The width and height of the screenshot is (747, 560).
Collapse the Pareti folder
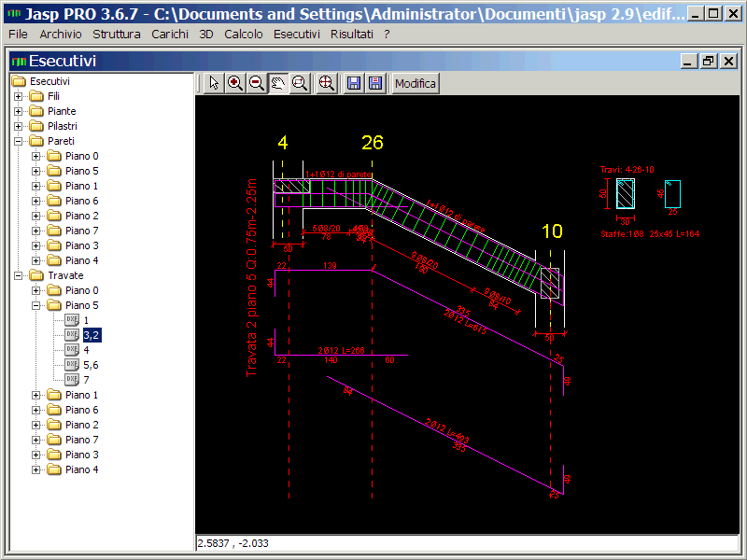coord(18,141)
